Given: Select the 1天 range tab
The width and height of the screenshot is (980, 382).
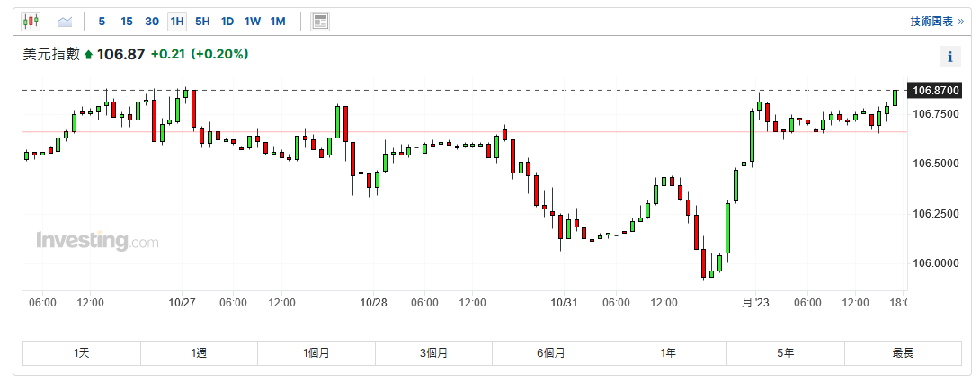Looking at the screenshot, I should click(x=82, y=353).
